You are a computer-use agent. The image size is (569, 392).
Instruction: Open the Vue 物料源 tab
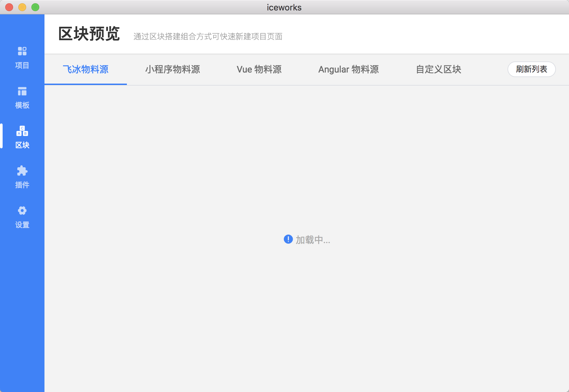(x=259, y=69)
